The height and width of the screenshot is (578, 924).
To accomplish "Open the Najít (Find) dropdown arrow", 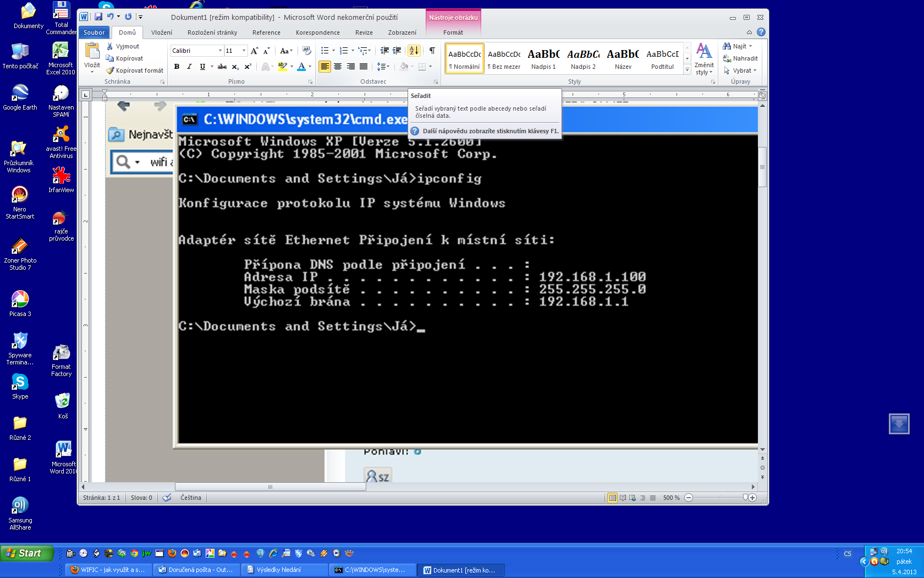I will pyautogui.click(x=750, y=46).
